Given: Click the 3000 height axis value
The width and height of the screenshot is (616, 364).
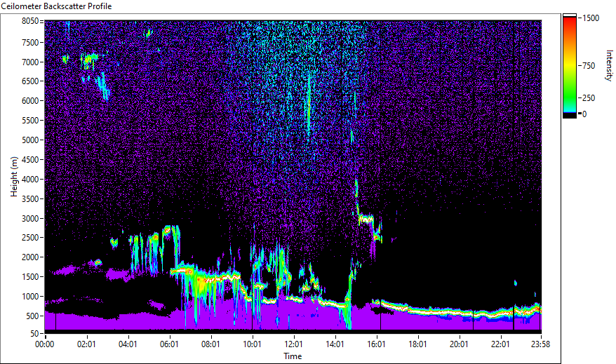Looking at the screenshot, I should (30, 219).
